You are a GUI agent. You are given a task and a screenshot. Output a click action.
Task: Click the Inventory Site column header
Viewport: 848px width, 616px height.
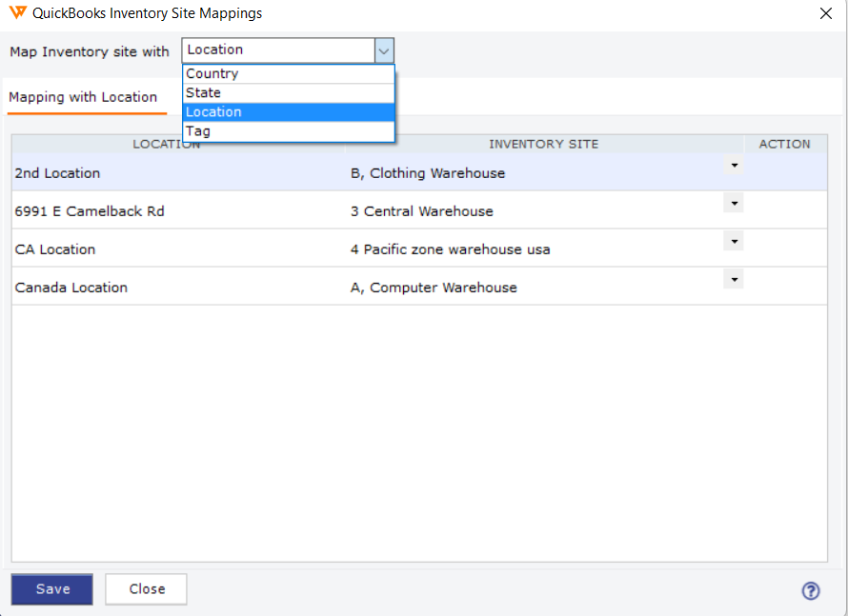(x=544, y=145)
